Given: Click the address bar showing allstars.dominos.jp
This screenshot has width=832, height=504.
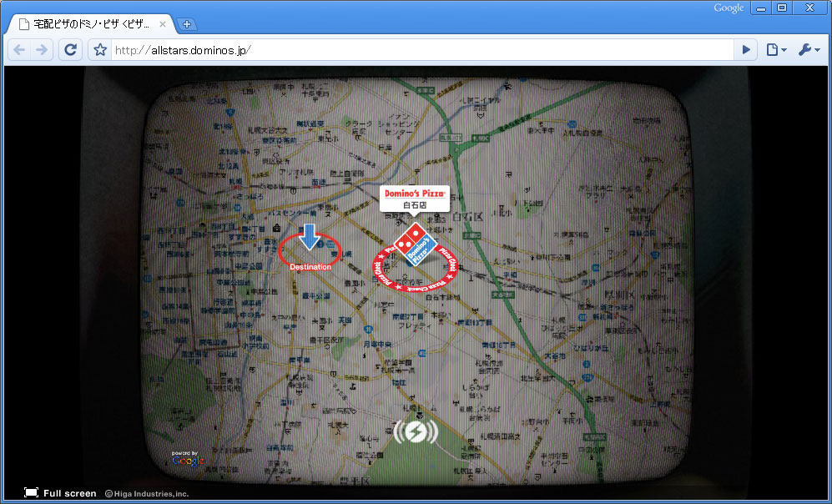Looking at the screenshot, I should click(x=421, y=50).
